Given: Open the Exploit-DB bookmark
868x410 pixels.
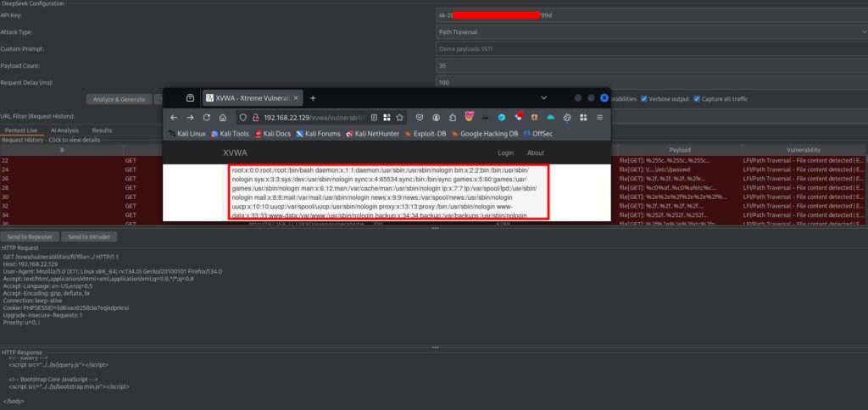Looking at the screenshot, I should pos(426,133).
